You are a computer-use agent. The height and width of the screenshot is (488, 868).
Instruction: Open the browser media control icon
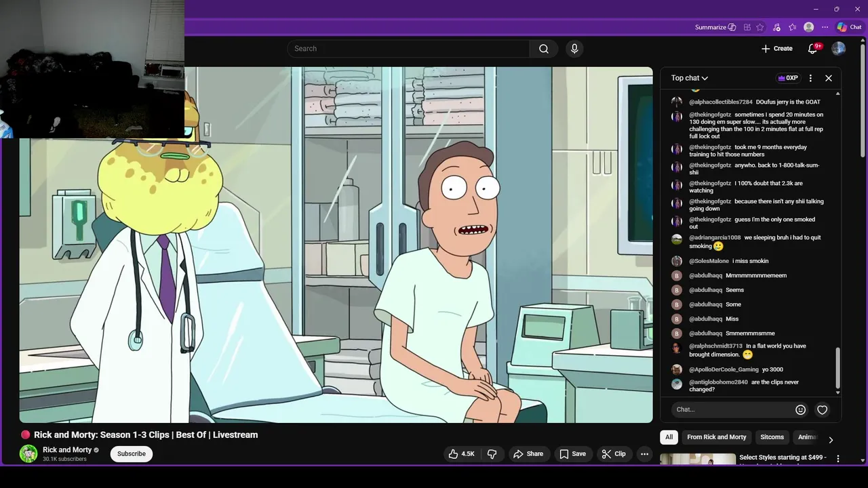pos(776,27)
